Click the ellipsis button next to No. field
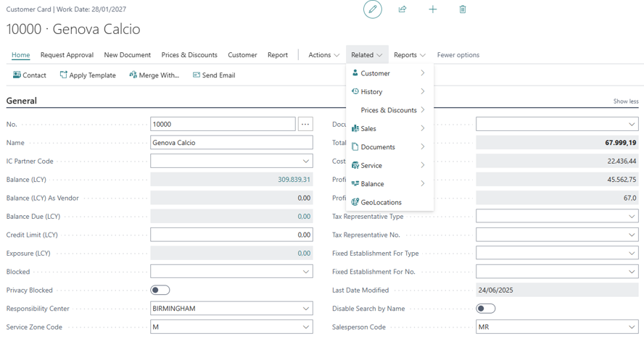 305,124
